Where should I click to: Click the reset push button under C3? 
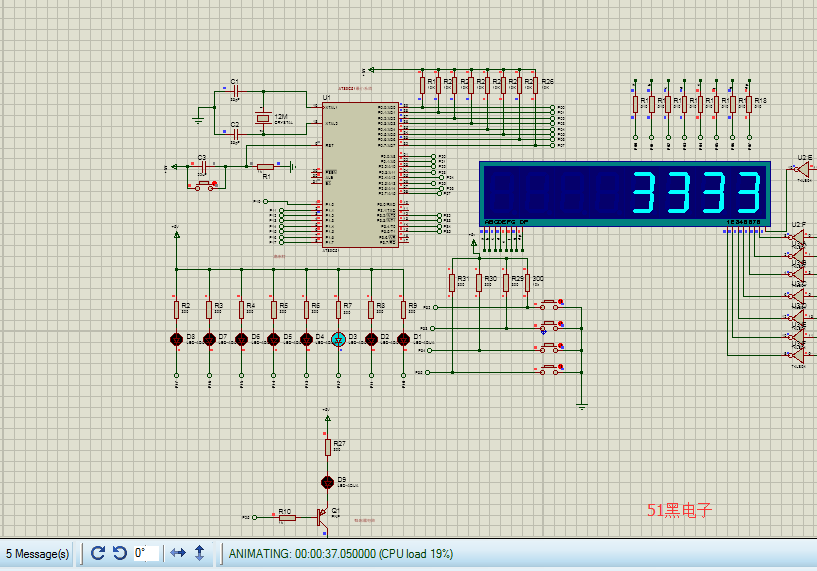point(204,185)
